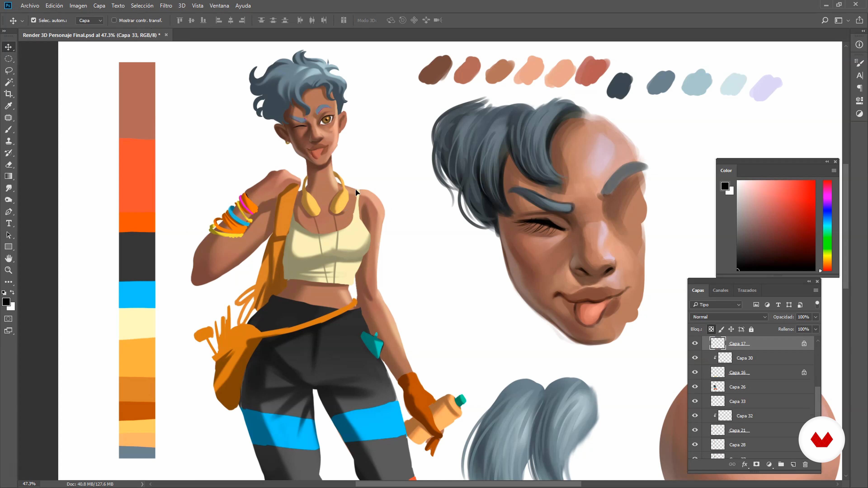The width and height of the screenshot is (868, 488).
Task: Open the Layers panel flyout menu
Action: [x=816, y=290]
